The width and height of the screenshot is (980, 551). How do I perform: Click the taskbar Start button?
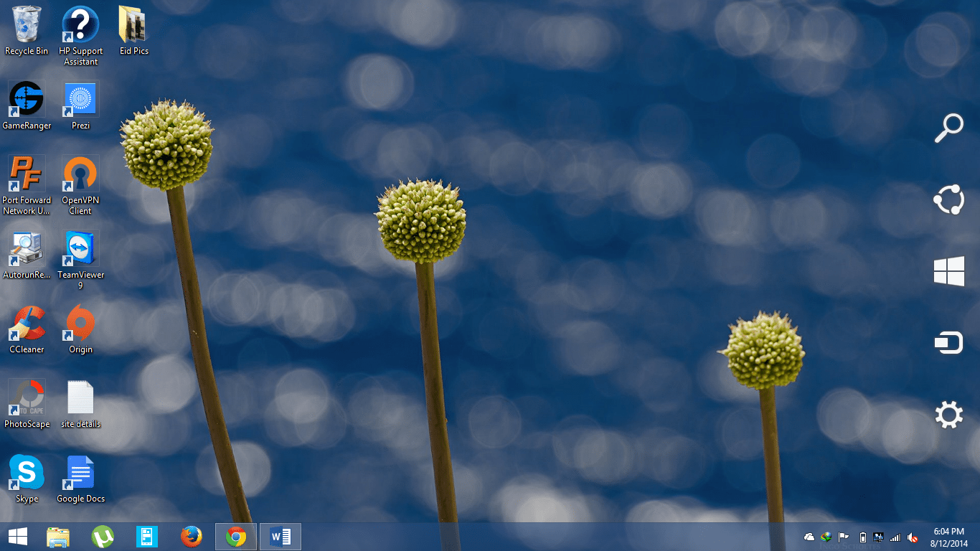18,537
